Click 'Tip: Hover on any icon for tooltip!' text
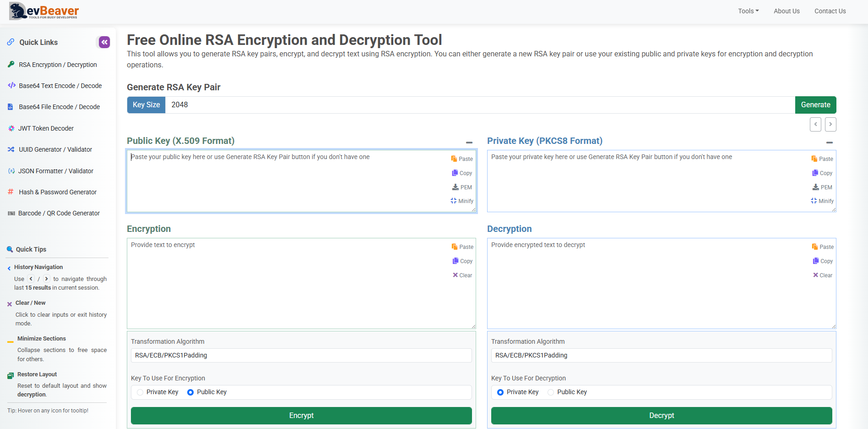The image size is (868, 429). pyautogui.click(x=48, y=411)
